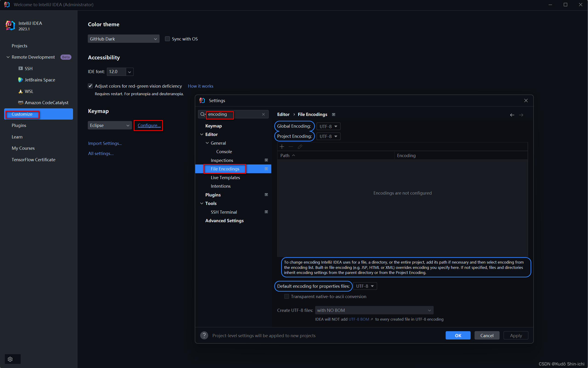Uncheck Adjust colors for red-green vision deficiency
The image size is (588, 368).
point(90,86)
